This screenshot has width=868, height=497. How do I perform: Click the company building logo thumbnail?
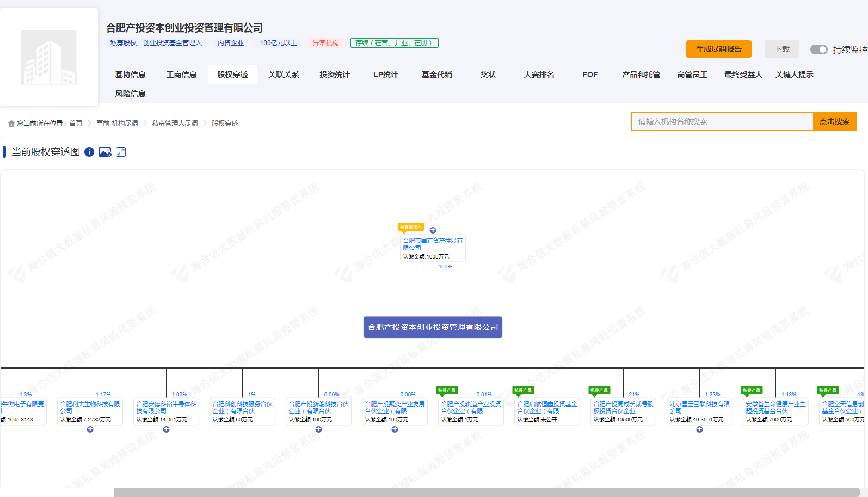48,57
